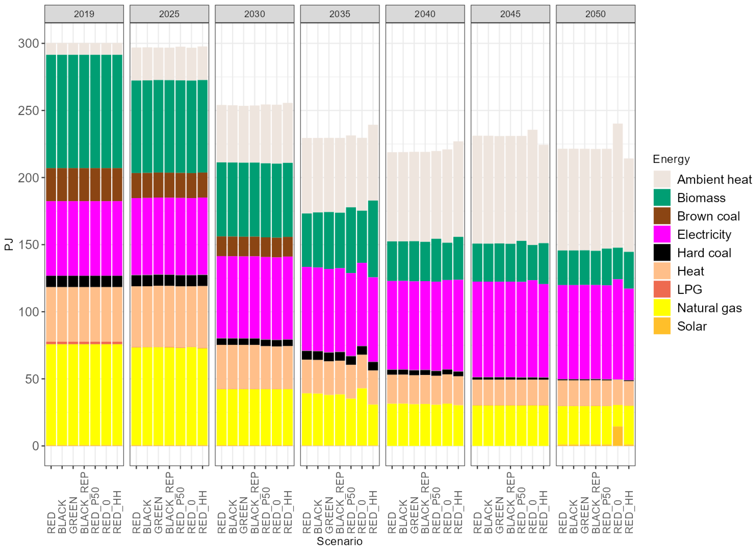Select the 2030 facet header
The height and width of the screenshot is (549, 756).
pos(254,14)
